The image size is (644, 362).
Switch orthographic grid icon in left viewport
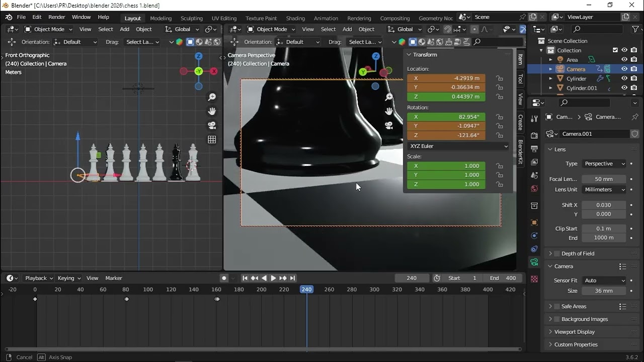(212, 139)
